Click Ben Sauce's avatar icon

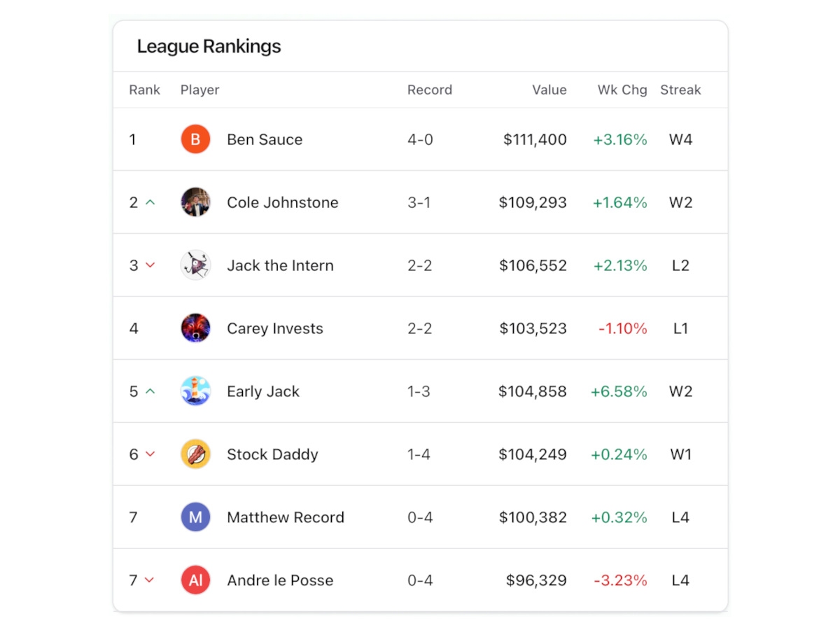click(x=195, y=139)
